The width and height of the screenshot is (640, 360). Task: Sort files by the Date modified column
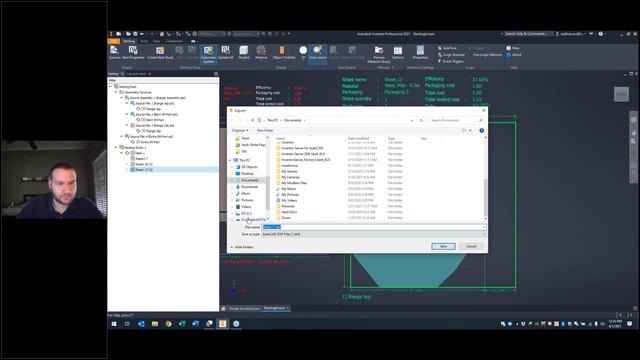click(358, 138)
